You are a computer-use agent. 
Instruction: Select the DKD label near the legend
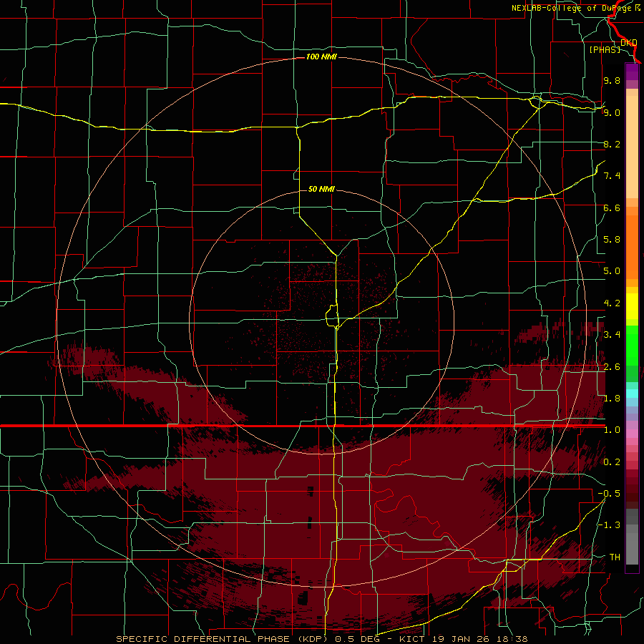628,42
